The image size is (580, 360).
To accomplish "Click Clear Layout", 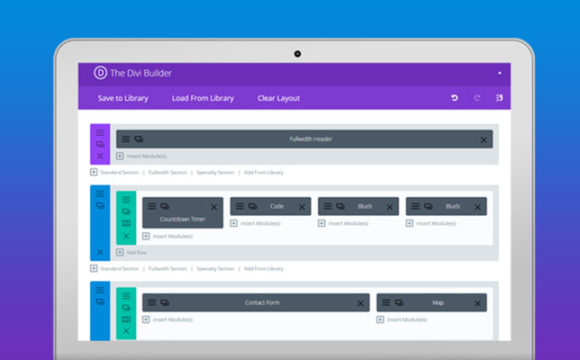I will tap(279, 98).
